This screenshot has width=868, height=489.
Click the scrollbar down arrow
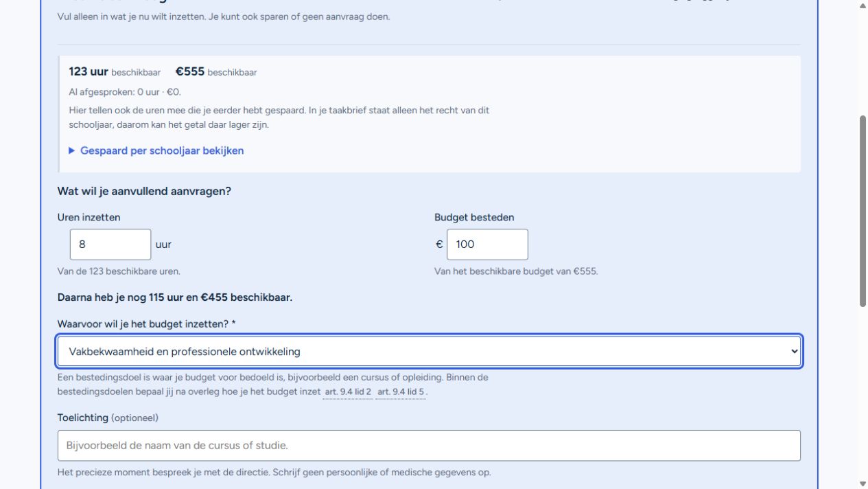[x=863, y=484]
